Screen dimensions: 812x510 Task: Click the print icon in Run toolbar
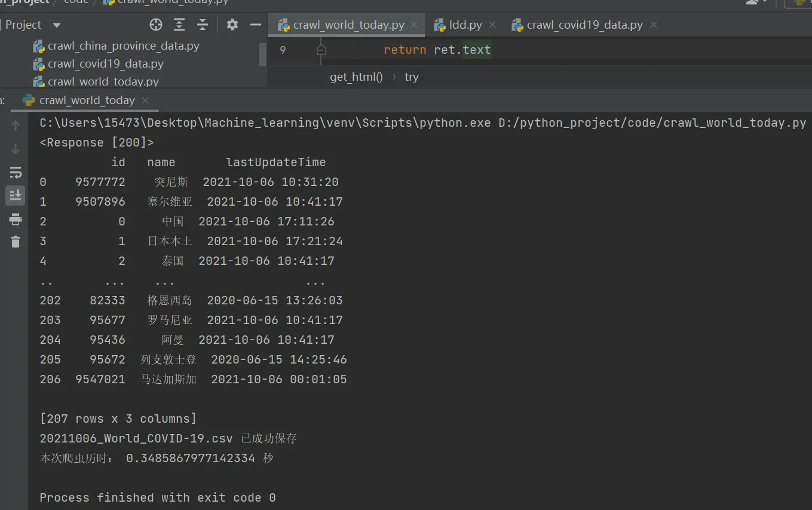click(x=16, y=219)
